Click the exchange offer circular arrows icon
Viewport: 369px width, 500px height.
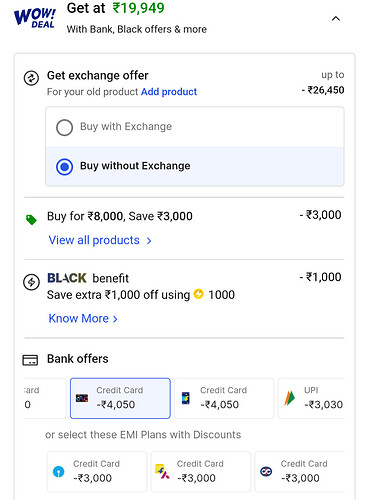pos(31,78)
